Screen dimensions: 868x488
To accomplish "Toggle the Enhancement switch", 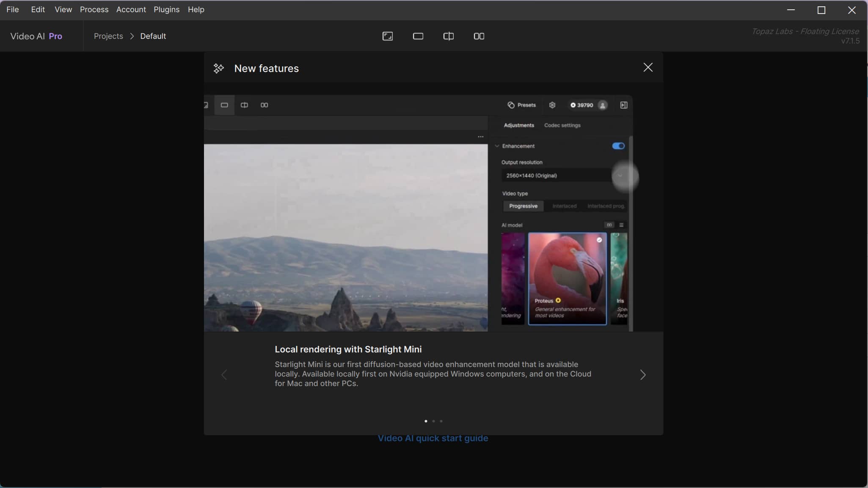I will [x=618, y=146].
